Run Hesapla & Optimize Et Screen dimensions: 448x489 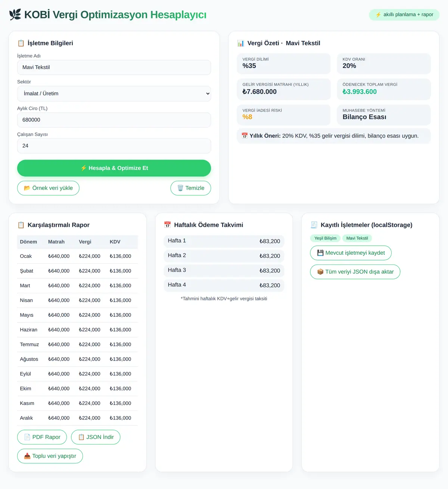(114, 168)
